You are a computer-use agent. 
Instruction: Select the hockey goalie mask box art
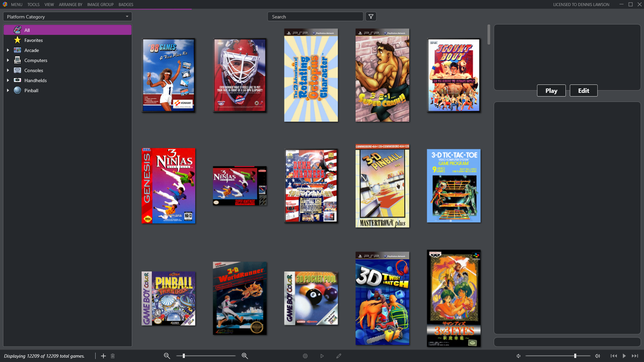click(240, 75)
